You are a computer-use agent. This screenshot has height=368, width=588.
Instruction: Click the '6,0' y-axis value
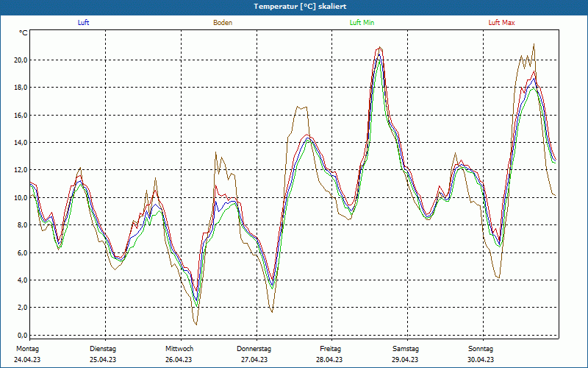[22, 252]
